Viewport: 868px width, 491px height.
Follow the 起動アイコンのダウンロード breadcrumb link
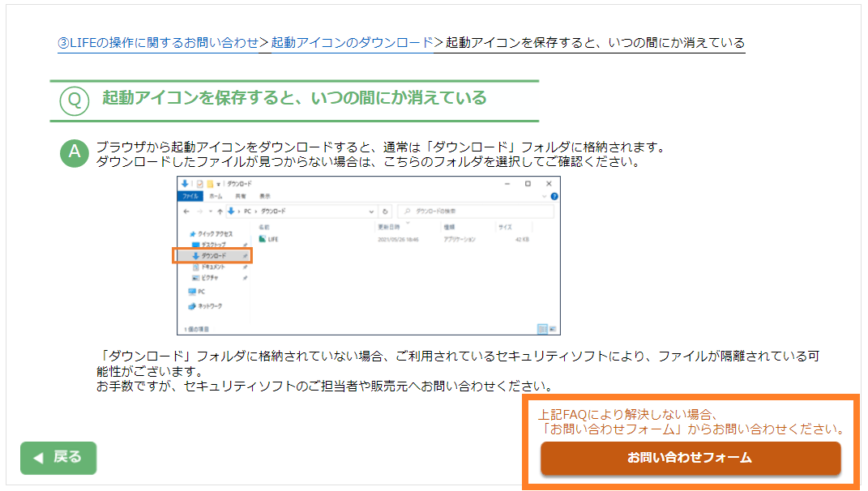(352, 42)
